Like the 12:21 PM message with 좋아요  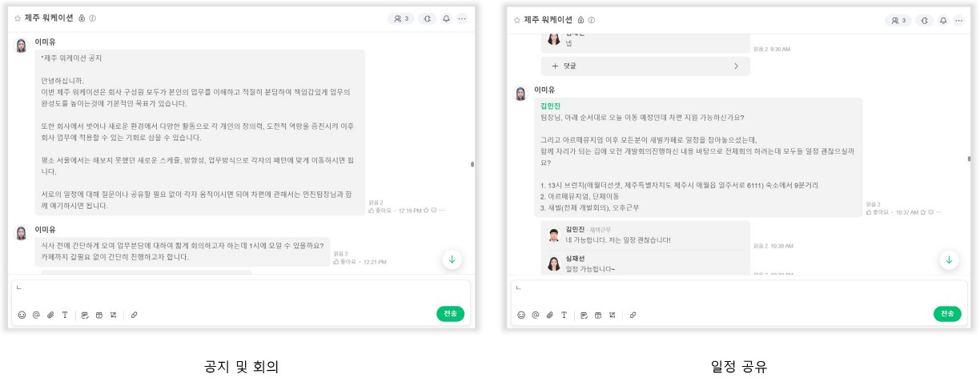pyautogui.click(x=344, y=262)
